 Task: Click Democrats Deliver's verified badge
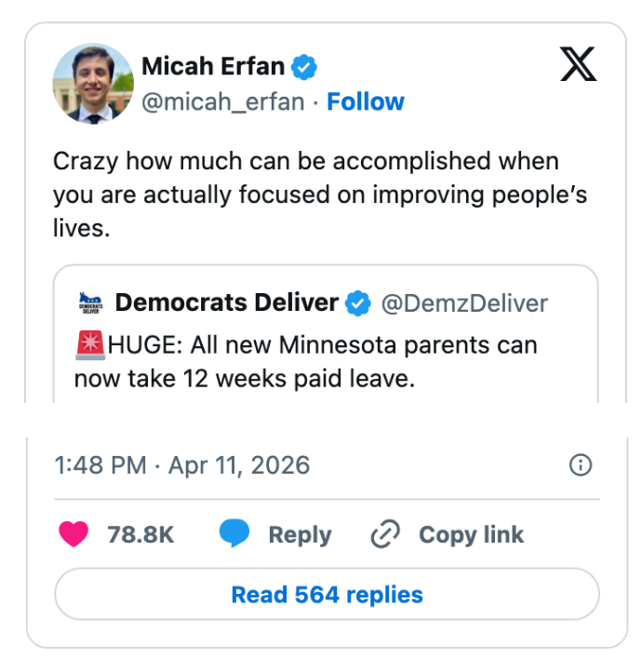click(358, 303)
